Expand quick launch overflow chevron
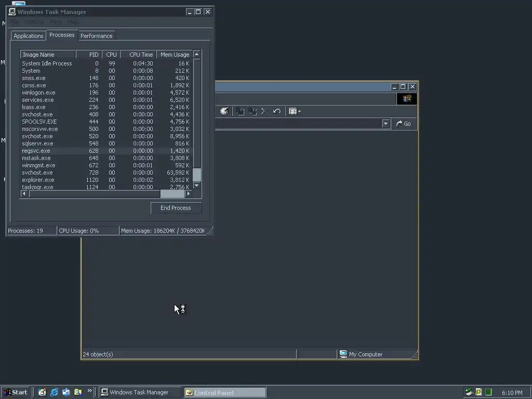This screenshot has width=532, height=399. pos(89,391)
